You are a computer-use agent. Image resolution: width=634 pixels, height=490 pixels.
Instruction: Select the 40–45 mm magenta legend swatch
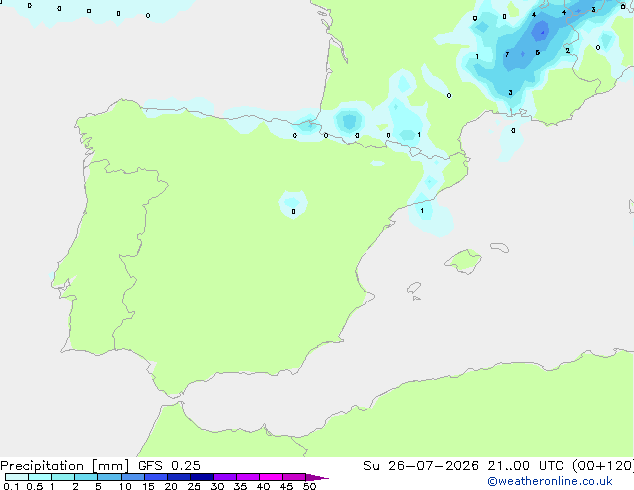click(x=271, y=477)
